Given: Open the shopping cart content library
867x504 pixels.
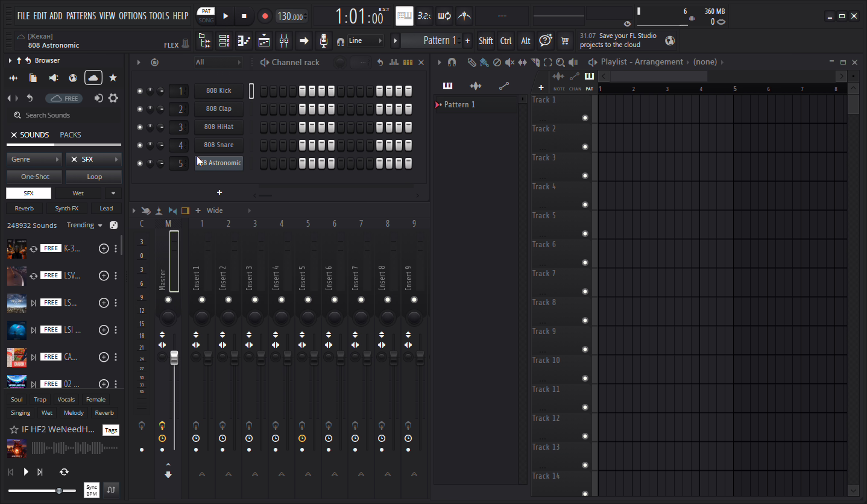Looking at the screenshot, I should click(x=565, y=41).
